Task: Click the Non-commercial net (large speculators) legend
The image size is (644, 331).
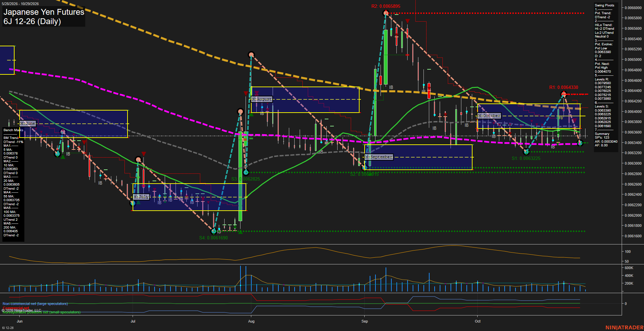Action: (35, 304)
